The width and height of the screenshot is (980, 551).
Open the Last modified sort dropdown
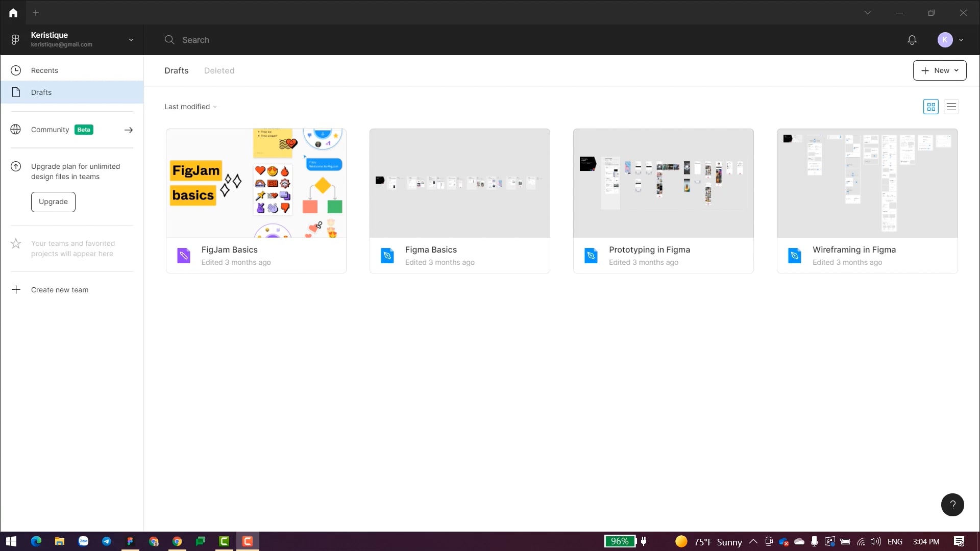[190, 107]
